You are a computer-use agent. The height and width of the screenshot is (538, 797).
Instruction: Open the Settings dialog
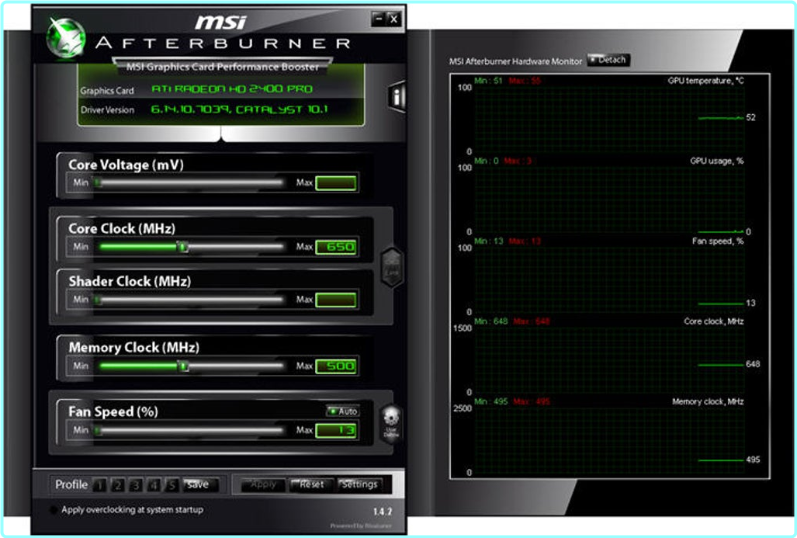tap(359, 485)
